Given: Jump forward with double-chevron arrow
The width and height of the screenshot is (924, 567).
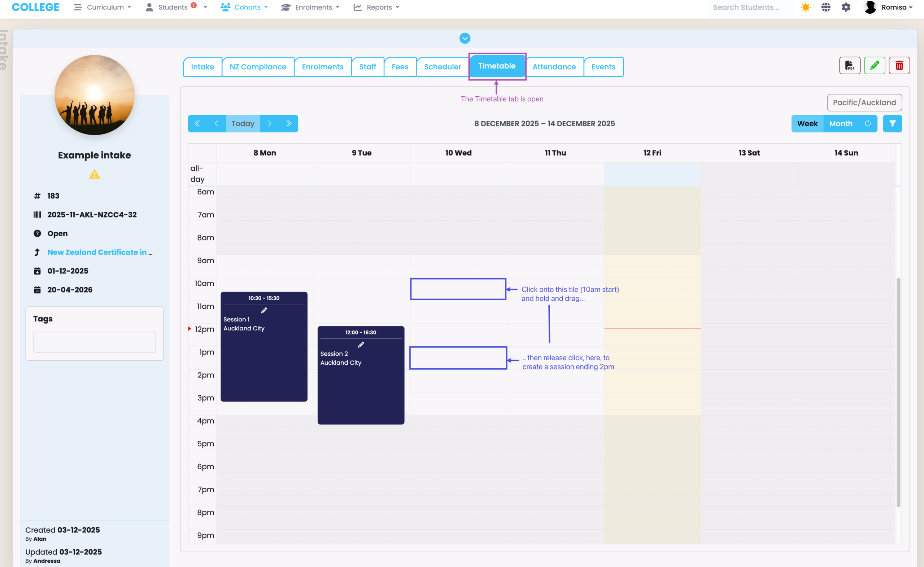Looking at the screenshot, I should pos(288,123).
